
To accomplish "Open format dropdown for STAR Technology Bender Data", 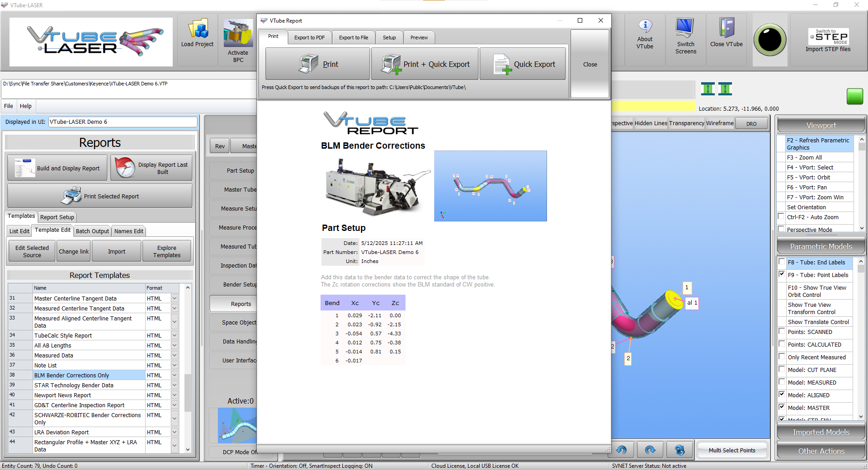I will pos(175,385).
